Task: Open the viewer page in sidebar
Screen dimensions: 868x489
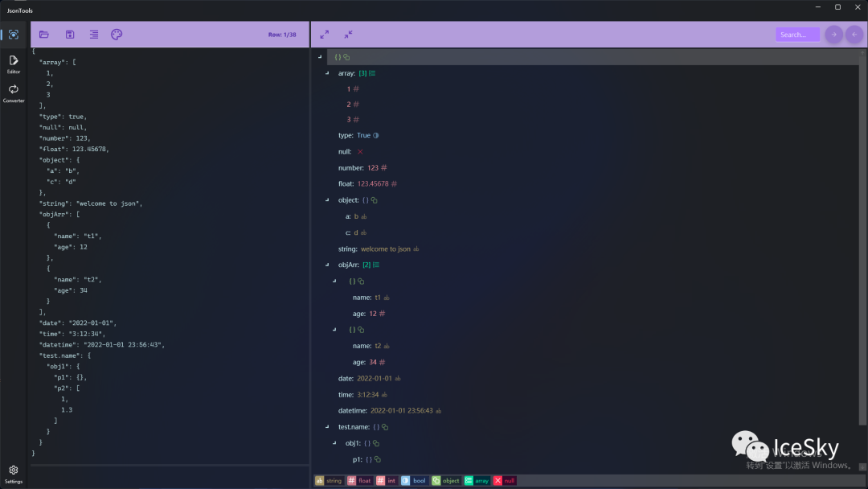Action: 14,35
